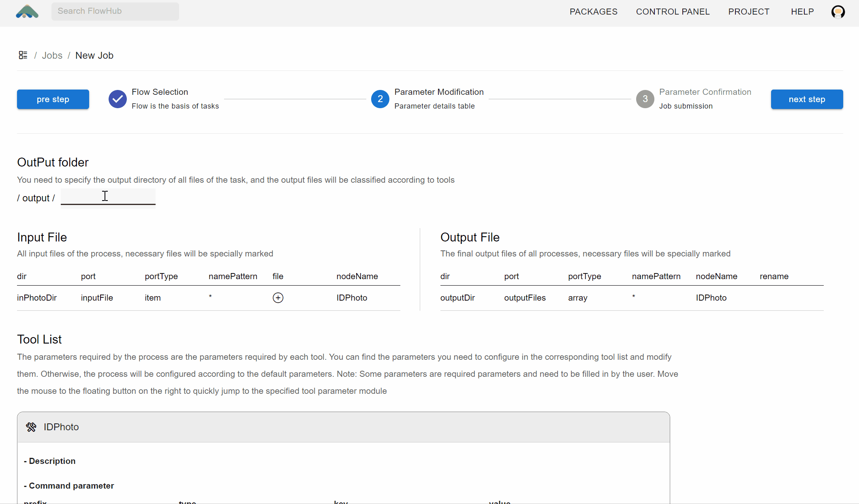
Task: Add file with the plus icon in inPhotoDir row
Action: pyautogui.click(x=278, y=298)
